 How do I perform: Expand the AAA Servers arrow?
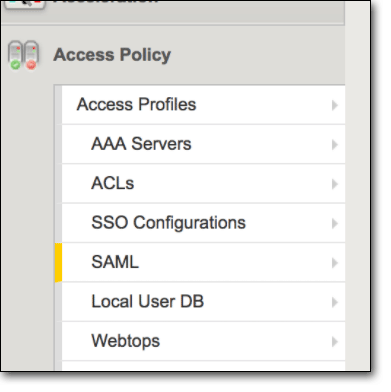(335, 145)
